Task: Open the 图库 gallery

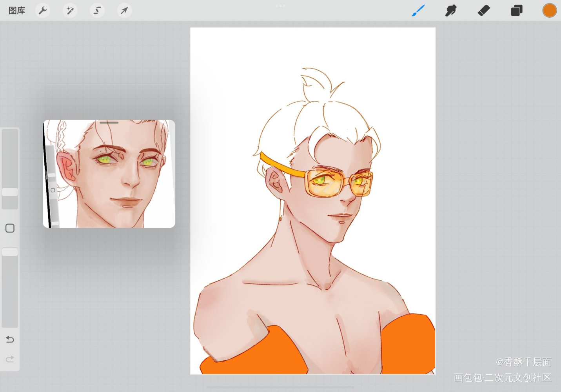Action: coord(17,11)
